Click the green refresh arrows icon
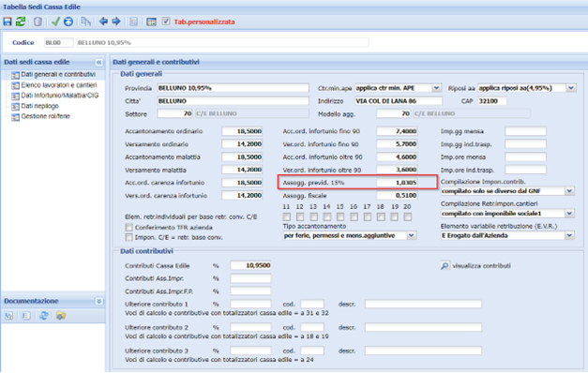 [x=21, y=22]
